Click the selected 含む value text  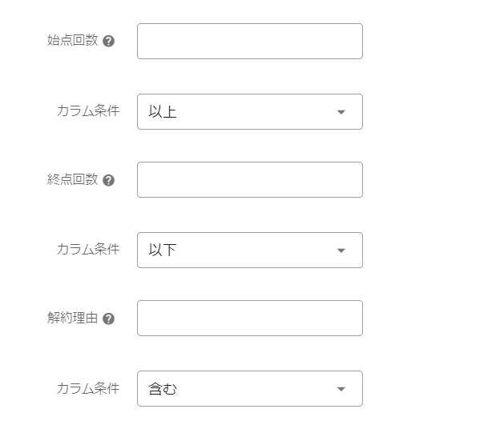point(163,389)
